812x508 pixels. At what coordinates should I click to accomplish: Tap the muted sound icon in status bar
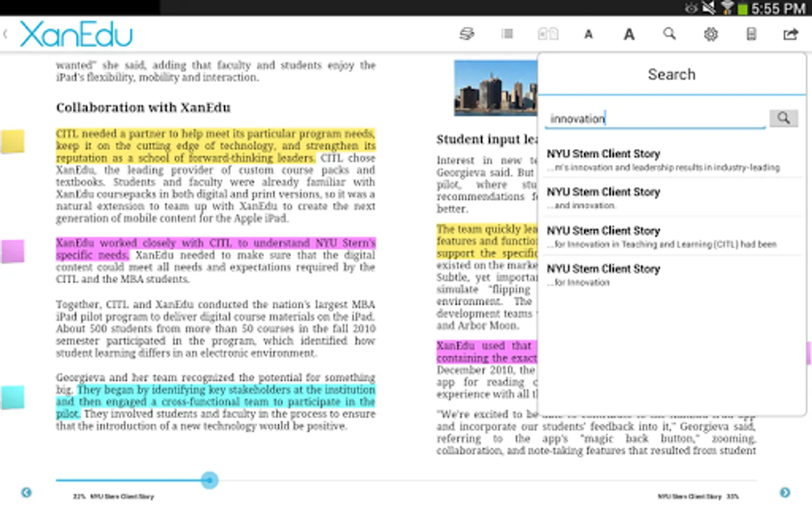click(709, 8)
